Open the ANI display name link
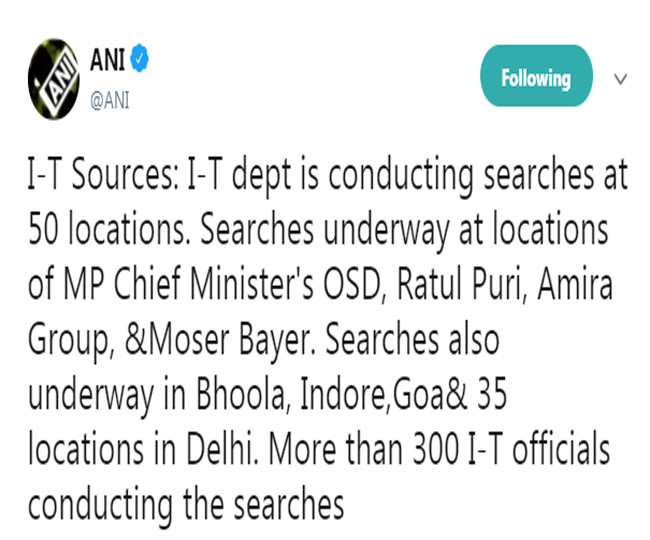This screenshot has width=650, height=540. (107, 59)
